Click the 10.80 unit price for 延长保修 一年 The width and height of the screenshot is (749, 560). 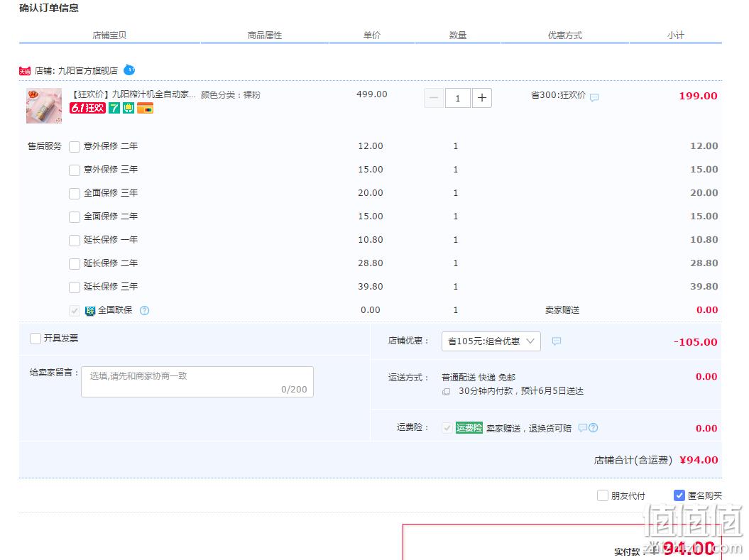(371, 240)
